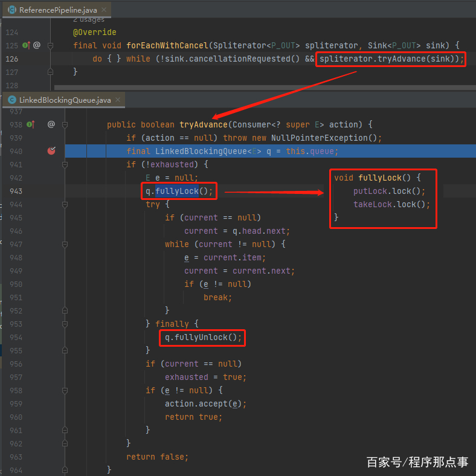This screenshot has width=476, height=476.
Task: Click the fold end marker at line 962
Action: pos(65,443)
